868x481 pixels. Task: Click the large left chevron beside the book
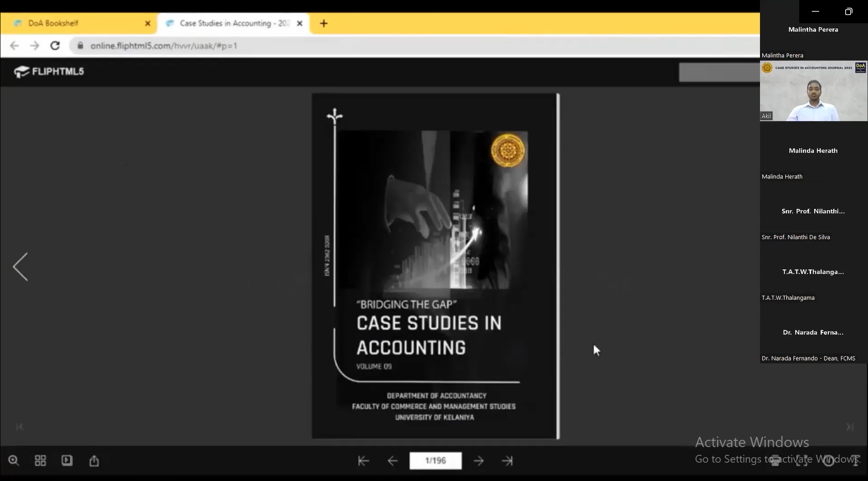(20, 266)
